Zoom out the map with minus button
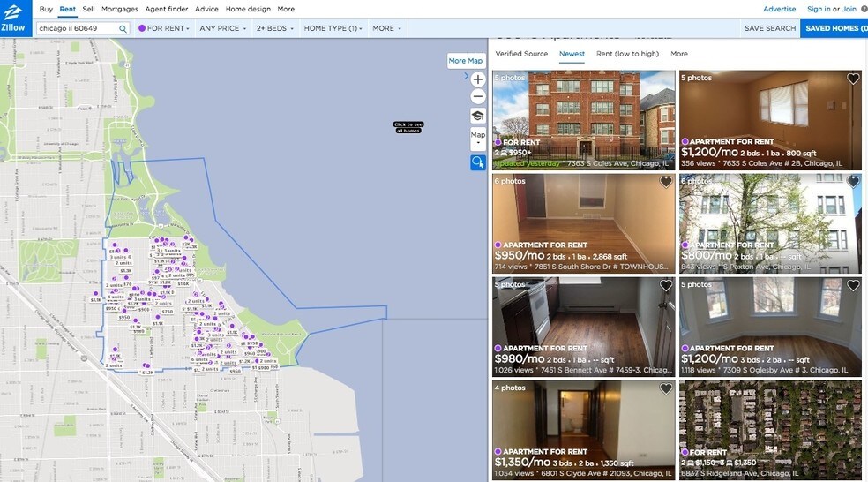The width and height of the screenshot is (868, 482). (478, 96)
